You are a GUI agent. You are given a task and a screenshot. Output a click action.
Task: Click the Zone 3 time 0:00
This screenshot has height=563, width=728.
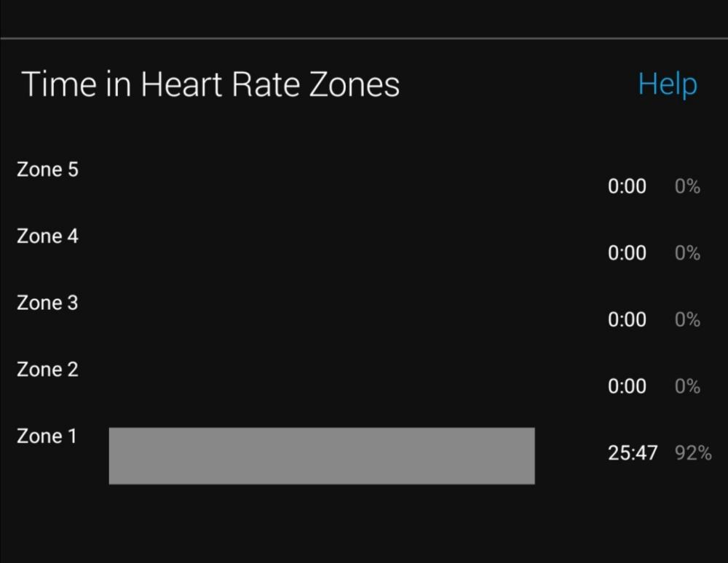click(x=627, y=320)
